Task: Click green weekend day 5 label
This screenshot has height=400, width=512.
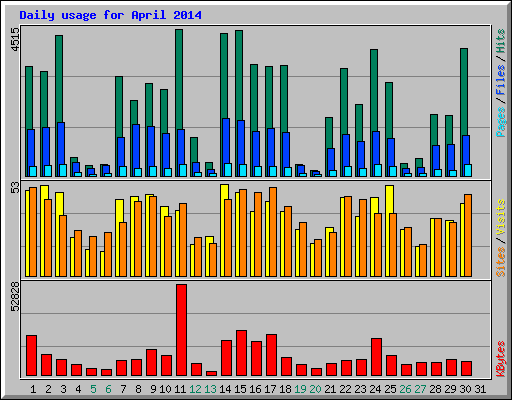Action: (93, 389)
